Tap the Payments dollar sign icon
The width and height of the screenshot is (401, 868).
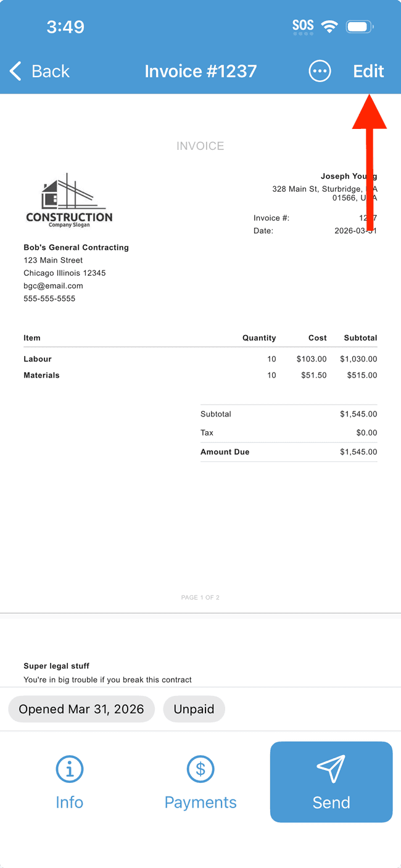coord(200,769)
